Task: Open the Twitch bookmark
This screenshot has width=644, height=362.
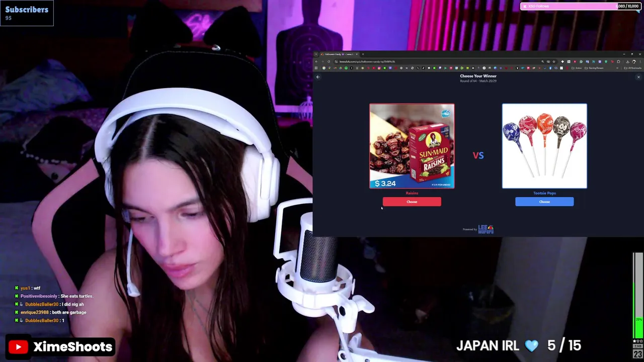Action: click(440, 68)
